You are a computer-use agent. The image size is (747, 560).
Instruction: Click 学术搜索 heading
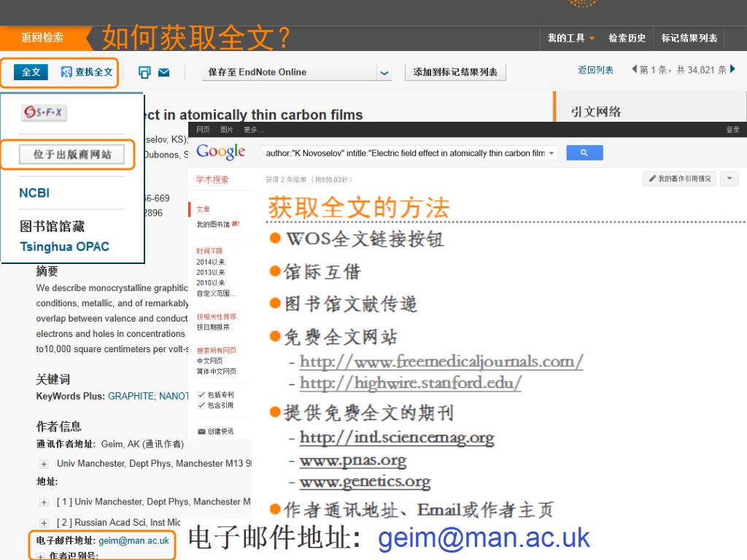[212, 179]
